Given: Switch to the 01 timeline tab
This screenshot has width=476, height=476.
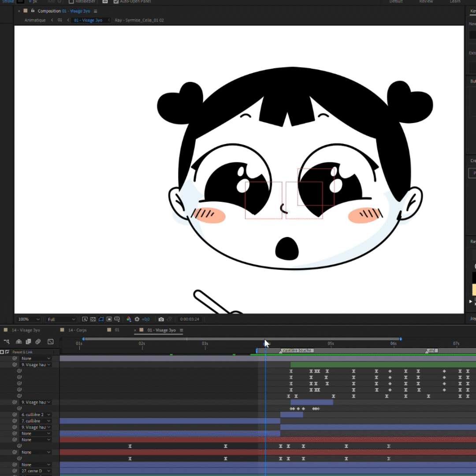Looking at the screenshot, I should click(x=117, y=330).
